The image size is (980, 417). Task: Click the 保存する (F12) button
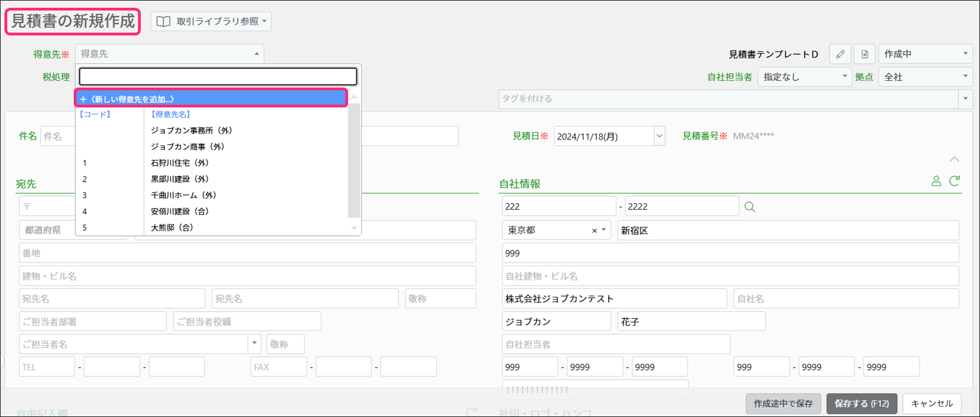861,404
